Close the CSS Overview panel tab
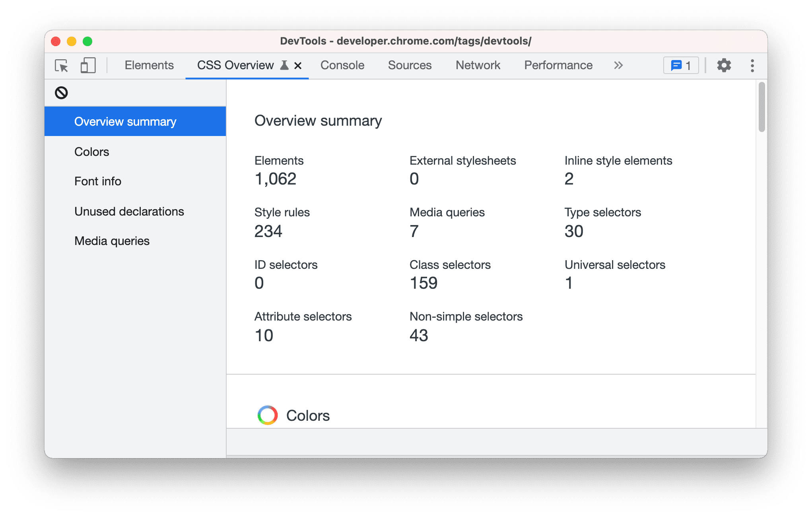Viewport: 812px width, 517px height. (298, 65)
